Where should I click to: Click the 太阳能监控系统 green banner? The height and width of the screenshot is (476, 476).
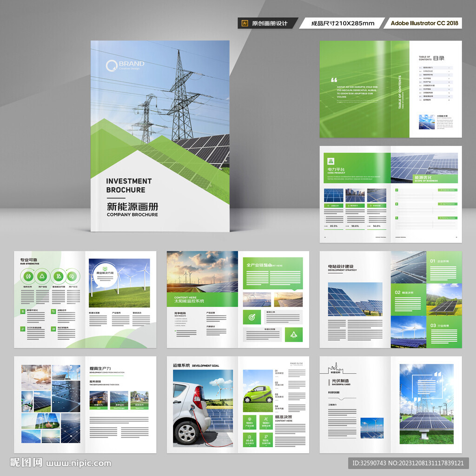(202, 300)
